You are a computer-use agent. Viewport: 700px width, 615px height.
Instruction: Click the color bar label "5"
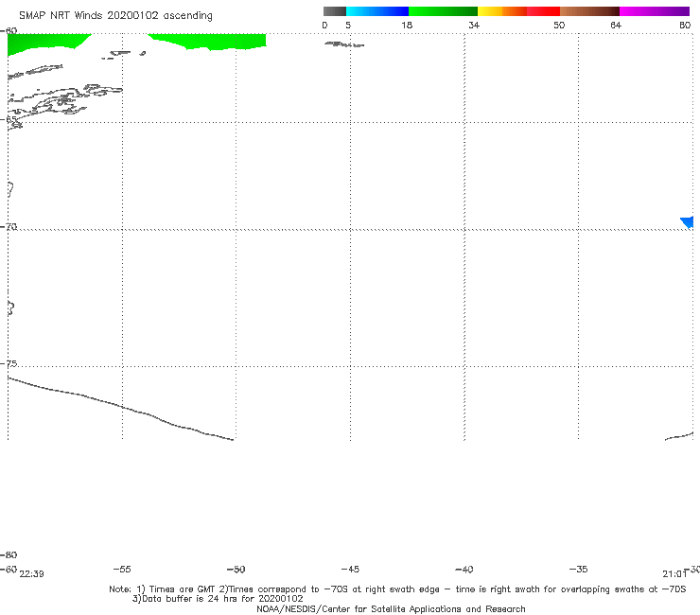point(348,25)
